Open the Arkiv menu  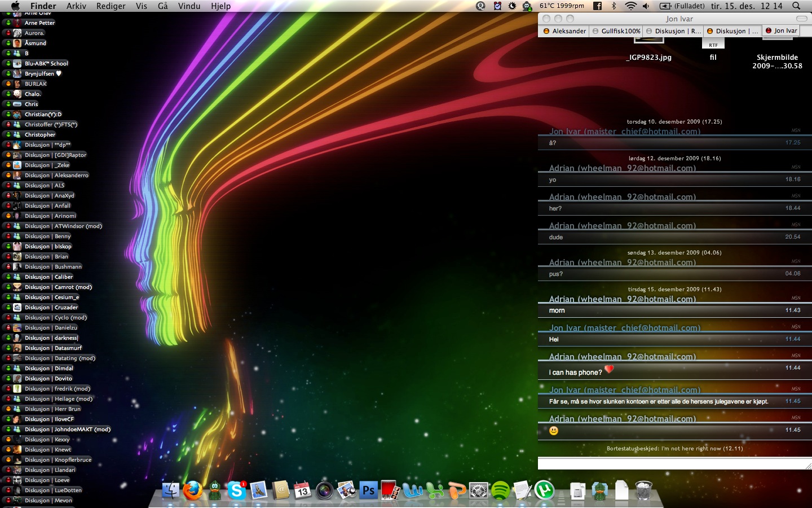point(76,6)
